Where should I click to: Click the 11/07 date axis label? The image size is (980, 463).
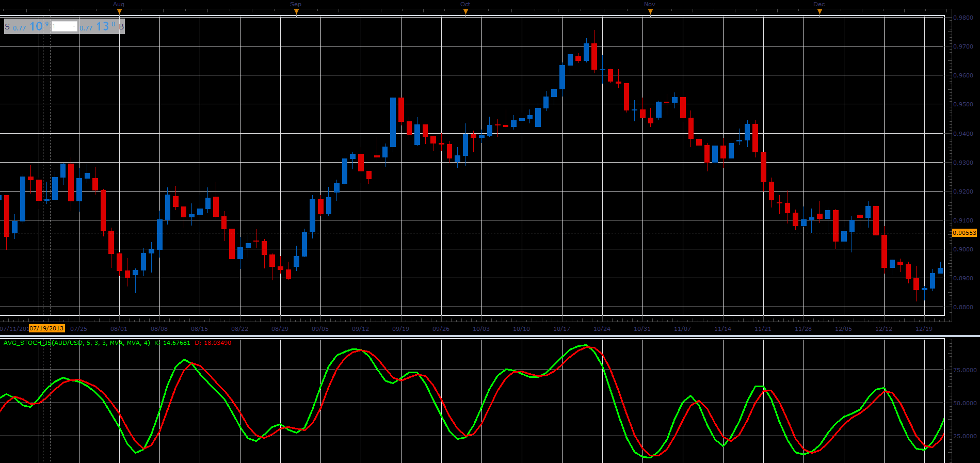682,329
